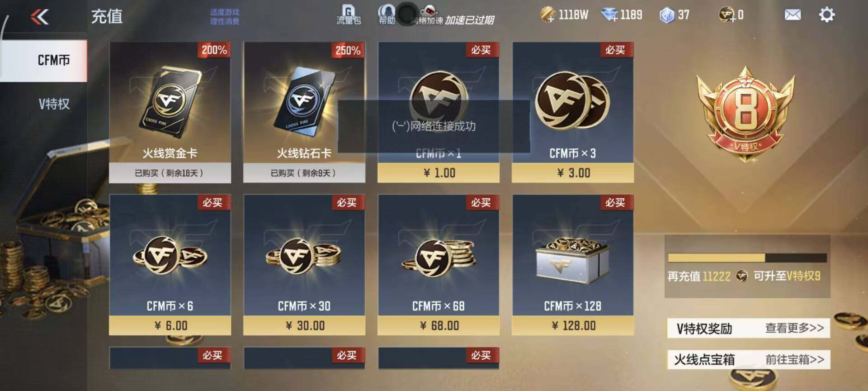Viewport: 868px width, 391px height.
Task: Select the 火线钻石卡 card
Action: 304,112
